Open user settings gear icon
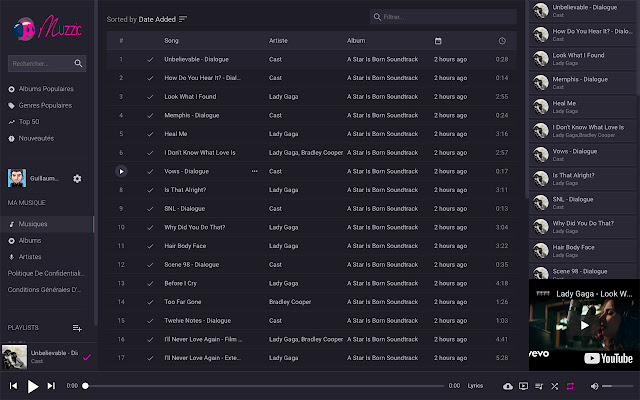640x400 pixels. pyautogui.click(x=77, y=179)
